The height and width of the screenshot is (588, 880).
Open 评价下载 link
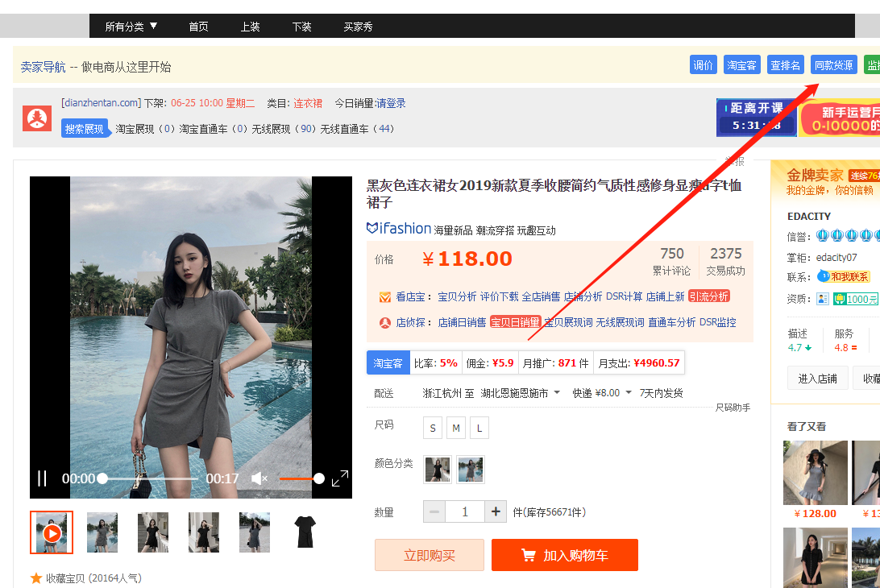(499, 296)
